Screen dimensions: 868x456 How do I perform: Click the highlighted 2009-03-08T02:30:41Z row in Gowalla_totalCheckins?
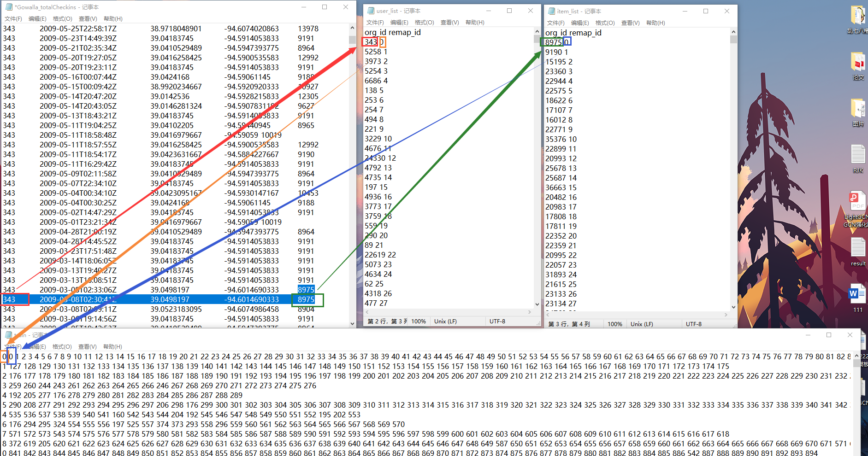175,299
